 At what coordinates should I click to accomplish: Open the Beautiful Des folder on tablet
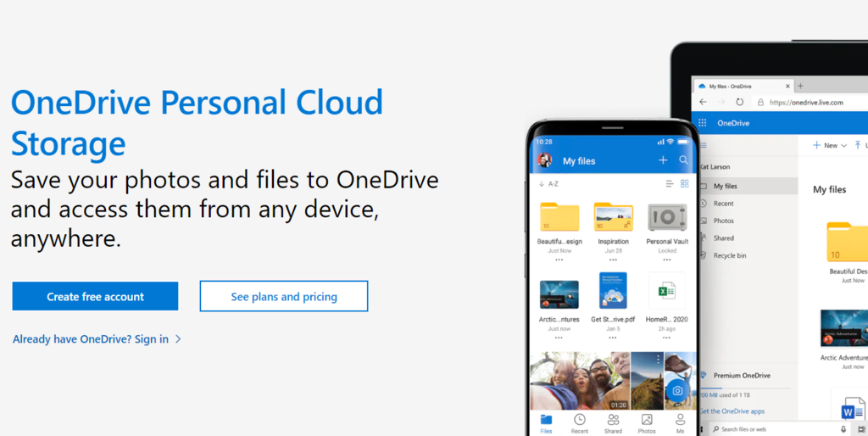(848, 242)
